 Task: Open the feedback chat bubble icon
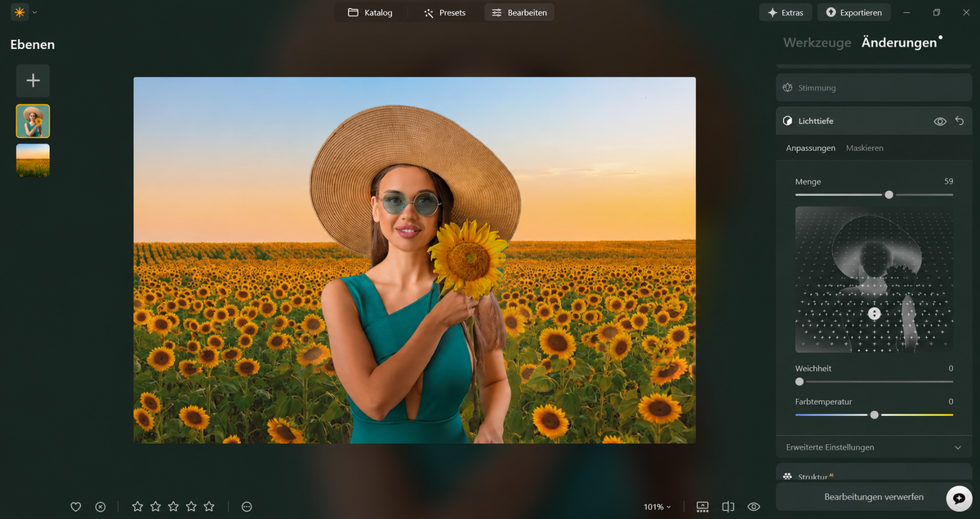point(959,498)
